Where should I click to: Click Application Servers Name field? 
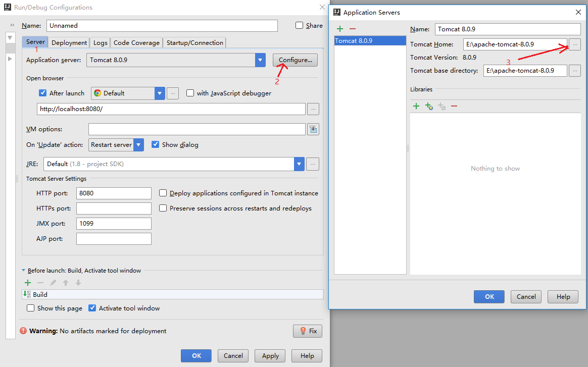pyautogui.click(x=508, y=29)
